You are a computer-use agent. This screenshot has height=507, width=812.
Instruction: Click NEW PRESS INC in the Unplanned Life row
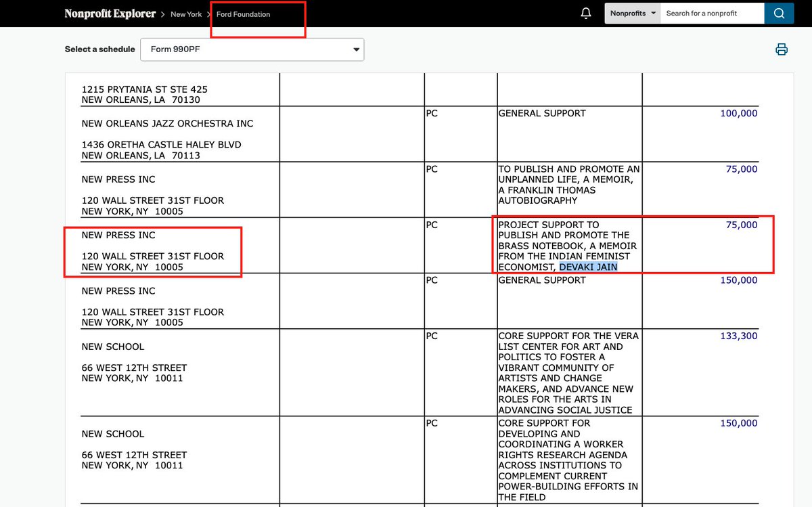coord(118,179)
